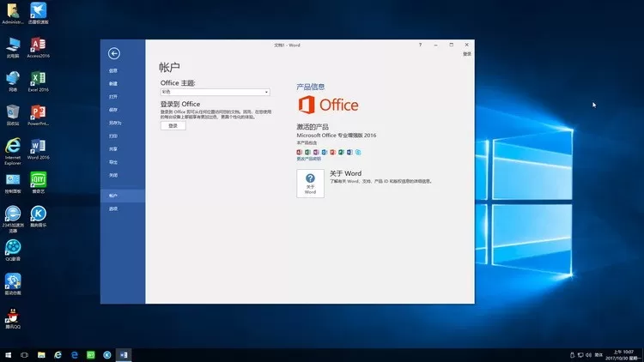Open Task View in the taskbar
The image size is (644, 362).
click(x=24, y=355)
